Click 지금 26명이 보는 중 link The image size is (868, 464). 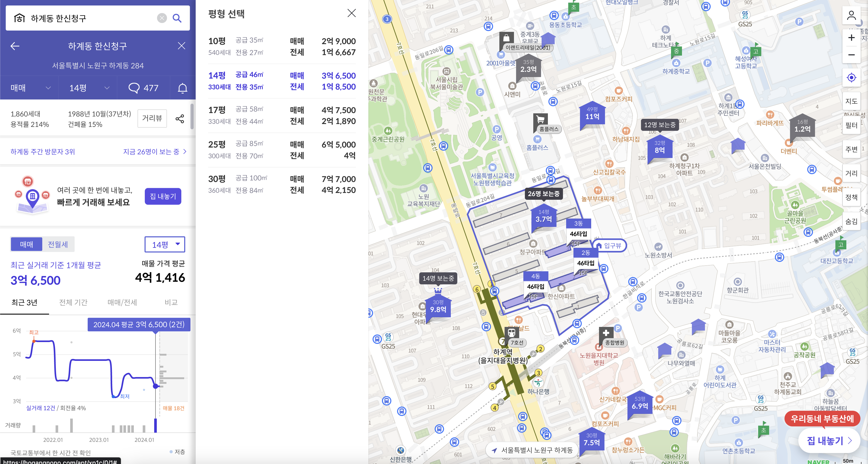[x=154, y=152]
